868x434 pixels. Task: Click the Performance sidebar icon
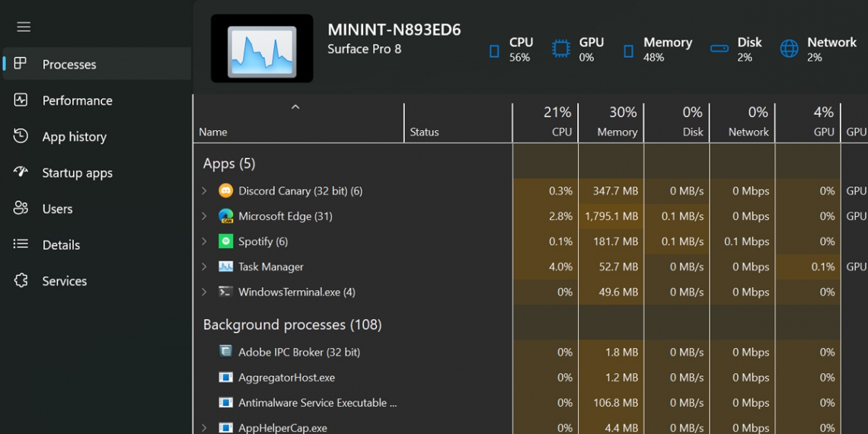(x=21, y=101)
